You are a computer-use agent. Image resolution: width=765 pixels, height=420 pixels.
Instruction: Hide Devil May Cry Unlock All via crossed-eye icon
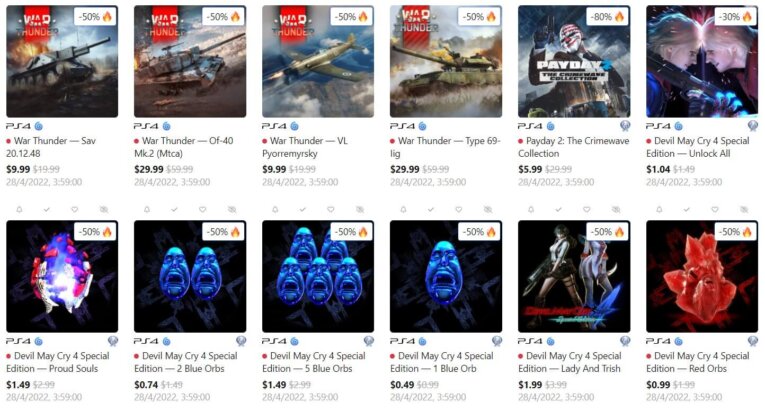(744, 209)
